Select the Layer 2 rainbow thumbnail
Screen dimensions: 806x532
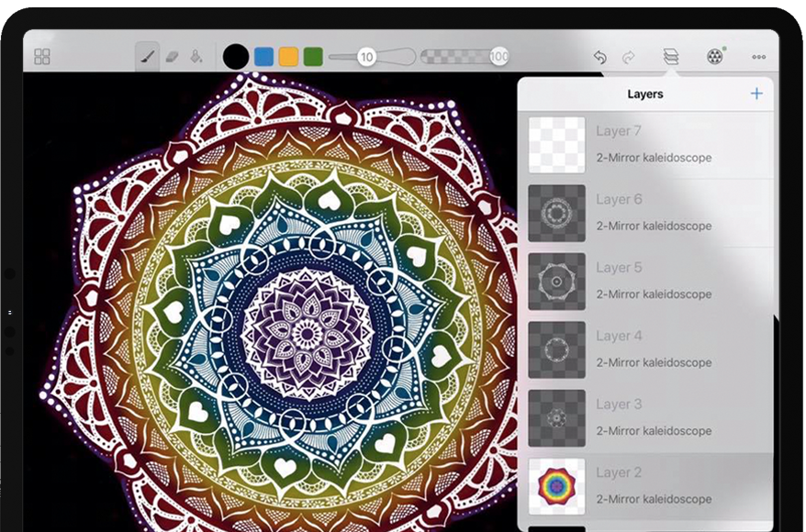[x=556, y=486]
